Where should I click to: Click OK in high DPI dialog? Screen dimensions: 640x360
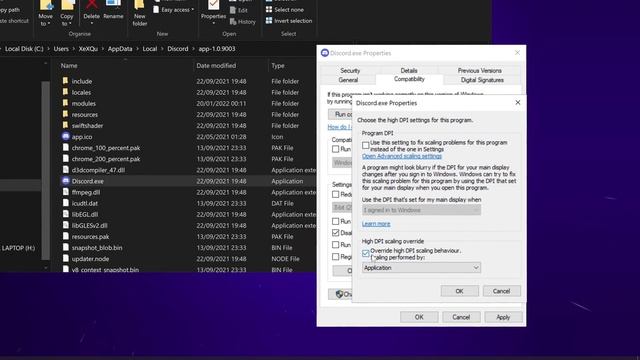coord(459,291)
